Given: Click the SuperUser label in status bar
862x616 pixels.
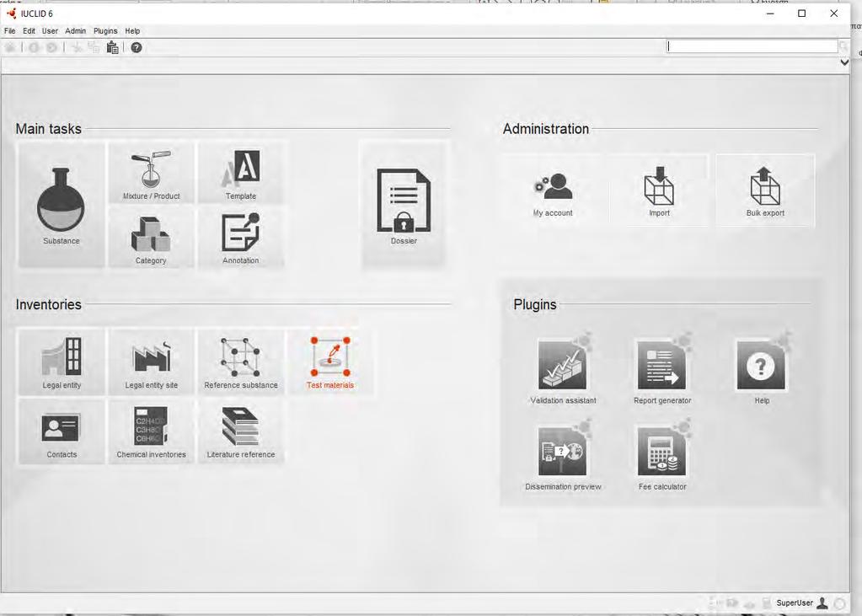Looking at the screenshot, I should tap(795, 603).
